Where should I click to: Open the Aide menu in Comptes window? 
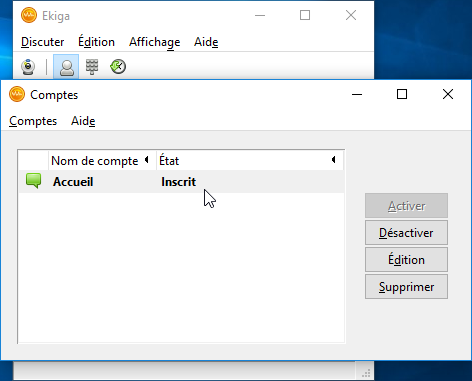point(83,121)
